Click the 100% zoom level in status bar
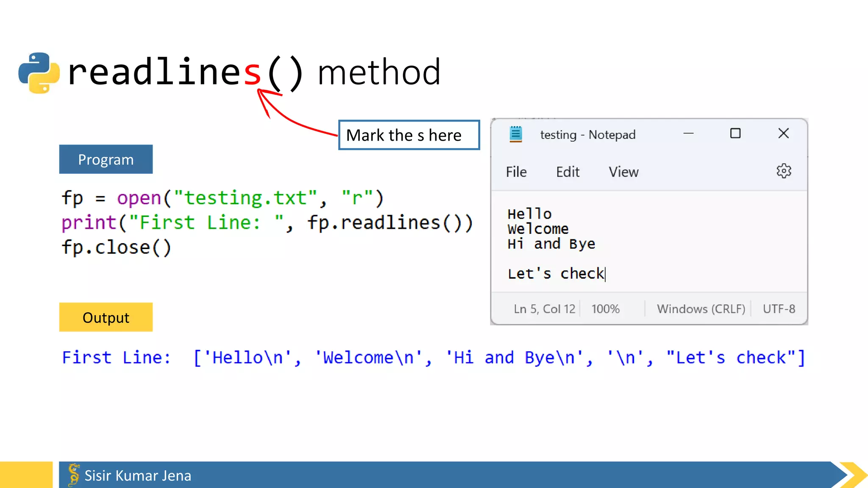This screenshot has height=488, width=868. point(606,309)
